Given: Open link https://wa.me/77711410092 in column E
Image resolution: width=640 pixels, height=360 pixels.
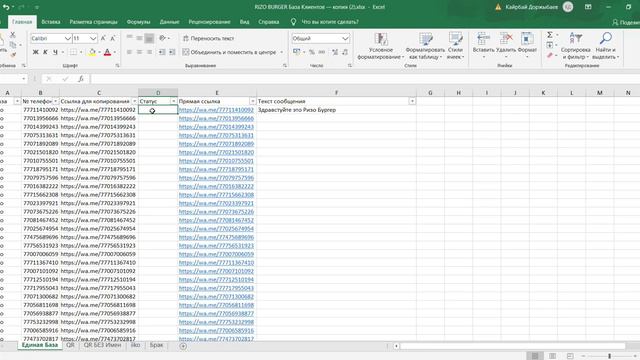Looking at the screenshot, I should click(216, 110).
